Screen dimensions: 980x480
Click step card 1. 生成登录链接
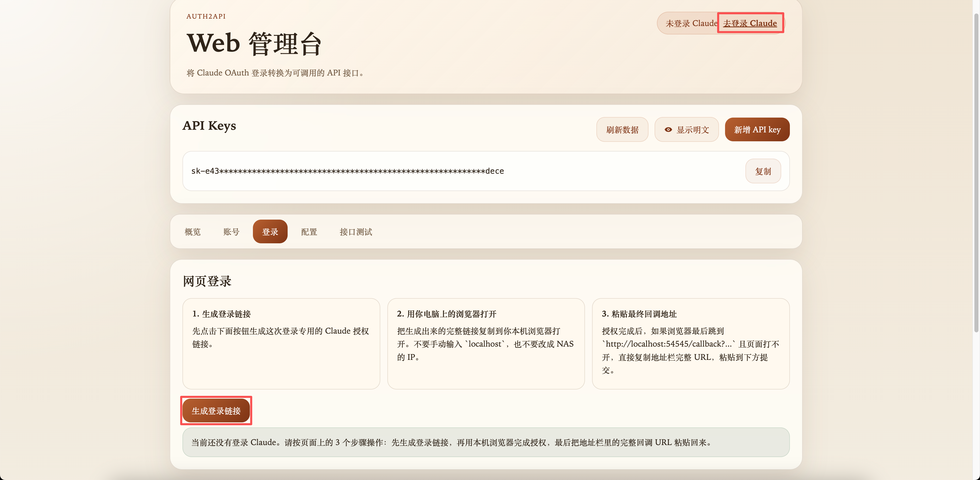coord(281,344)
